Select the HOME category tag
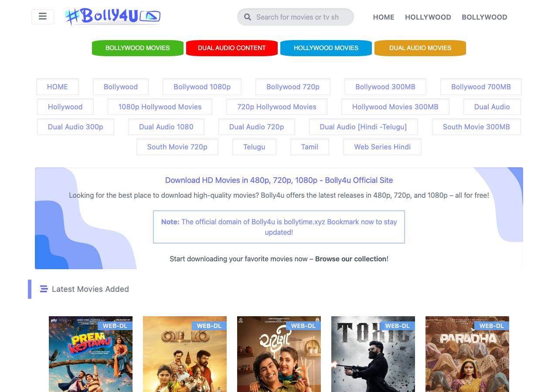Viewport: 558px width, 392px height. (58, 87)
